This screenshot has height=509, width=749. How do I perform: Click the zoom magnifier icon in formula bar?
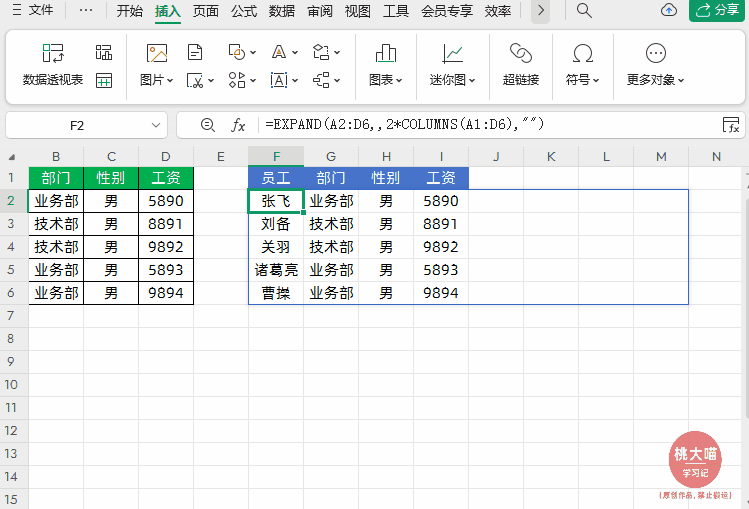207,125
